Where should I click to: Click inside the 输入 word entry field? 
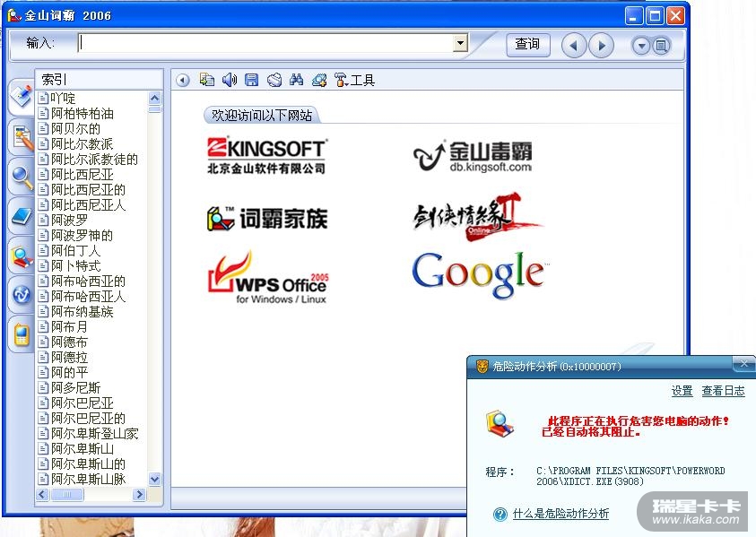[x=265, y=43]
